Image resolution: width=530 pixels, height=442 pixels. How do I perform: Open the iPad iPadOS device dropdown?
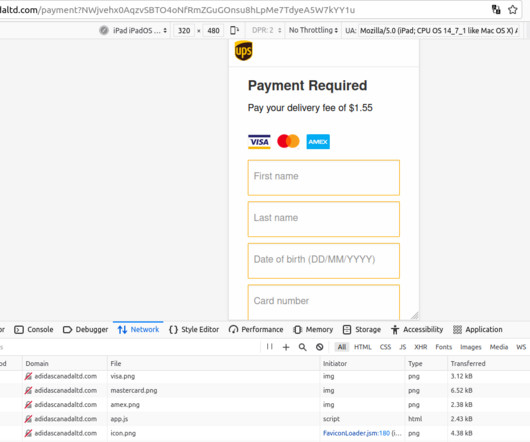coord(140,30)
